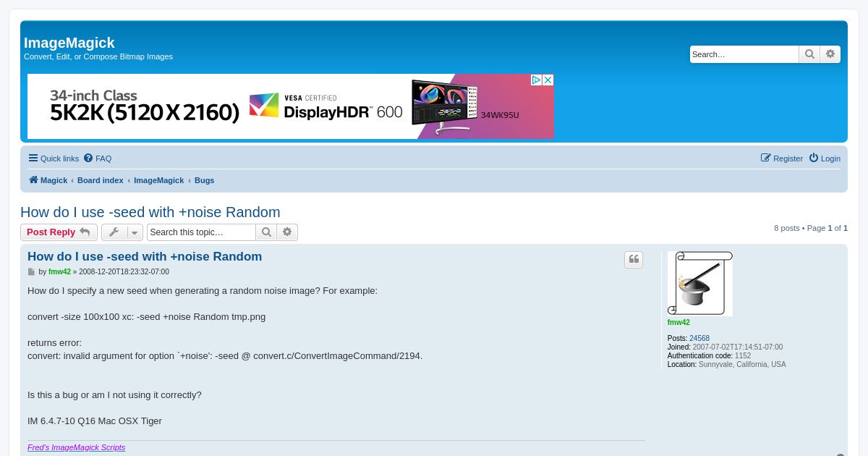Open the ImageMagick forum breadcrumb
This screenshot has height=456, width=868.
(x=158, y=180)
